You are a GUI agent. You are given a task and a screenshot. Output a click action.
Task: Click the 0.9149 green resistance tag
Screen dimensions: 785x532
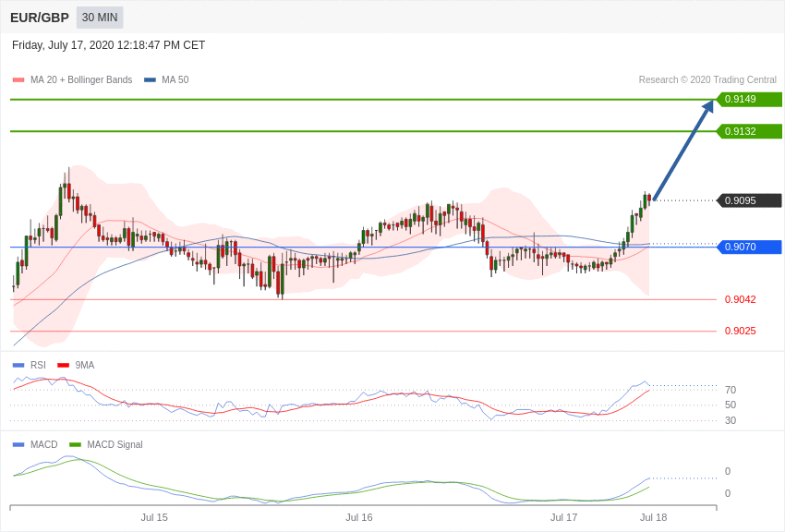pyautogui.click(x=750, y=99)
